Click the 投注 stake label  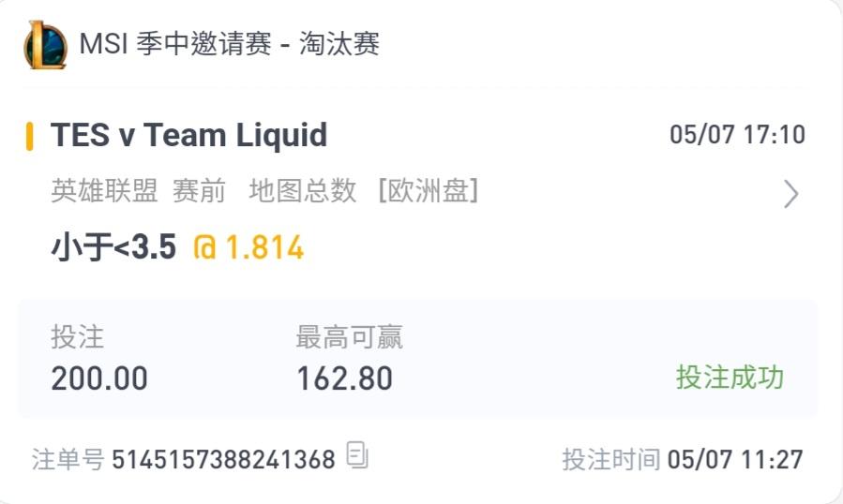[x=78, y=337]
